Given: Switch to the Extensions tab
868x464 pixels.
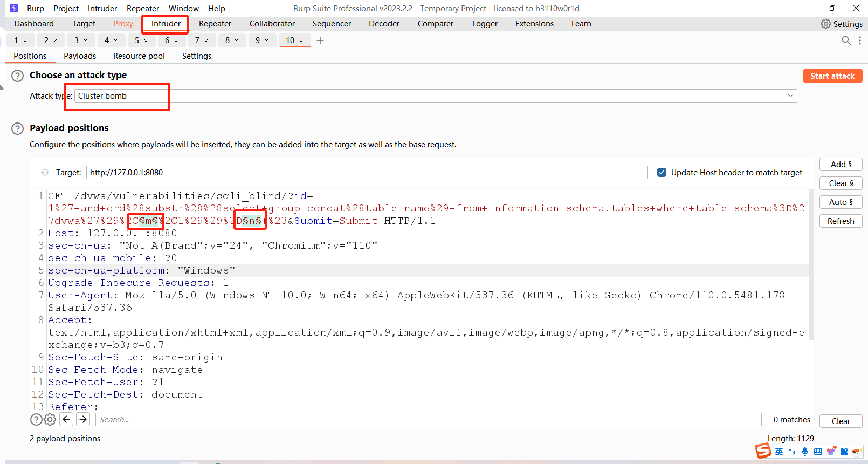Looking at the screenshot, I should [x=534, y=24].
